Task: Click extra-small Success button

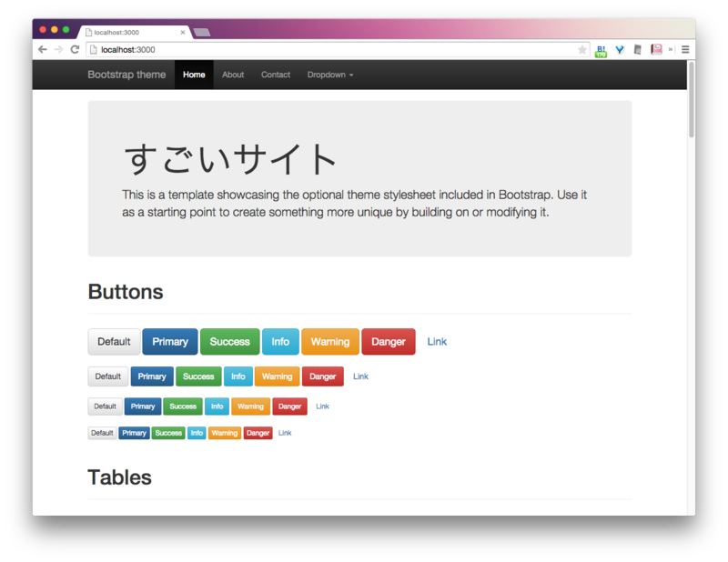Action: click(168, 433)
